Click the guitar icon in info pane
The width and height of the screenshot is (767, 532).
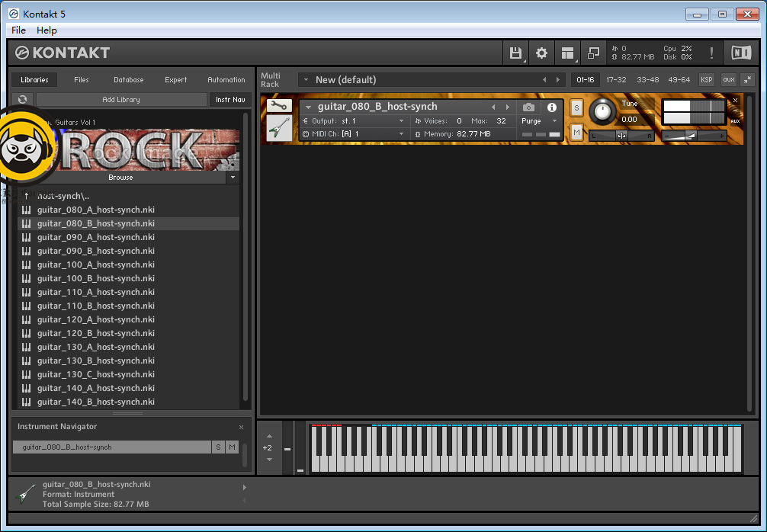pos(25,495)
